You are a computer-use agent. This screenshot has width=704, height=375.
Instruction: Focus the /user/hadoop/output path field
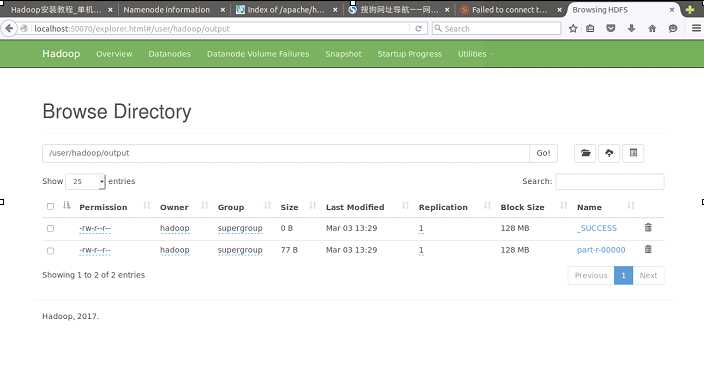(286, 153)
